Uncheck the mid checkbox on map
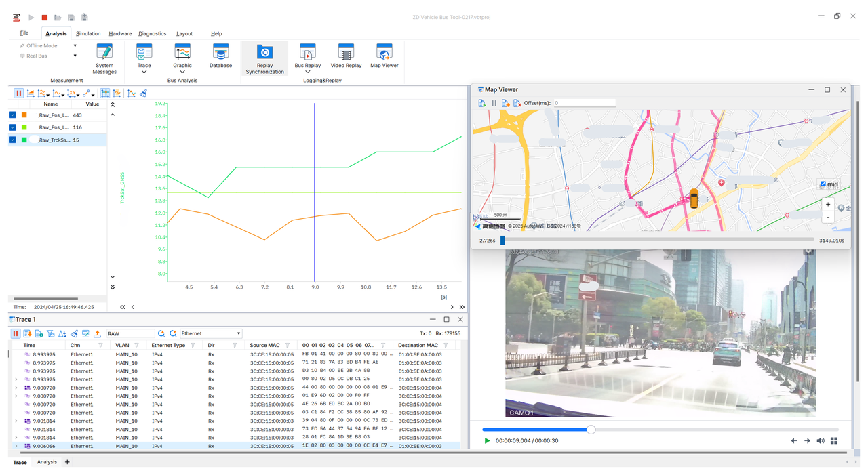 823,184
